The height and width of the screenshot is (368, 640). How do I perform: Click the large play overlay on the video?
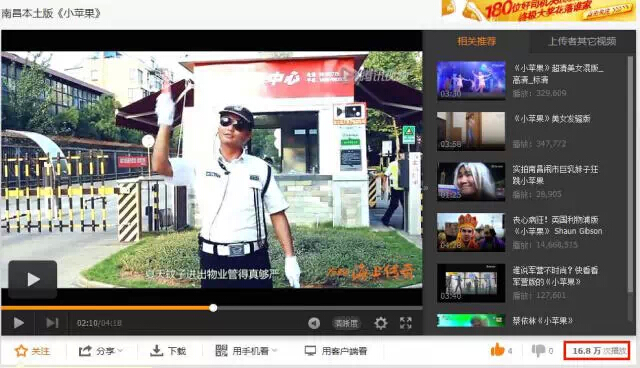pyautogui.click(x=33, y=279)
